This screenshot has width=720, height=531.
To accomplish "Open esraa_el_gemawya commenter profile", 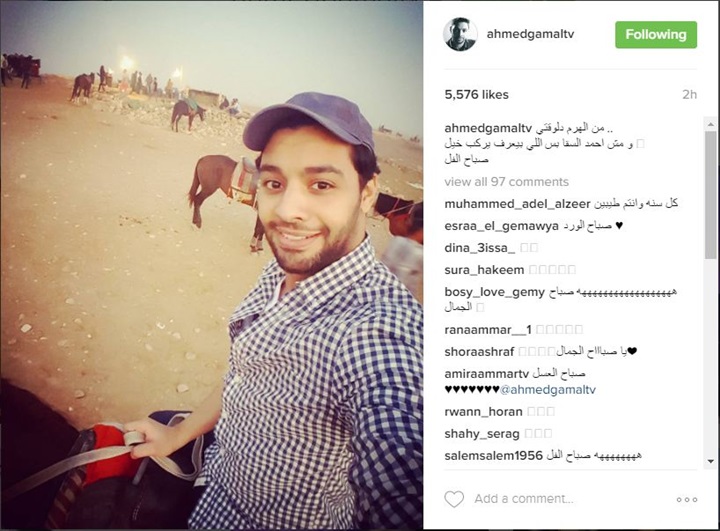I will point(501,226).
